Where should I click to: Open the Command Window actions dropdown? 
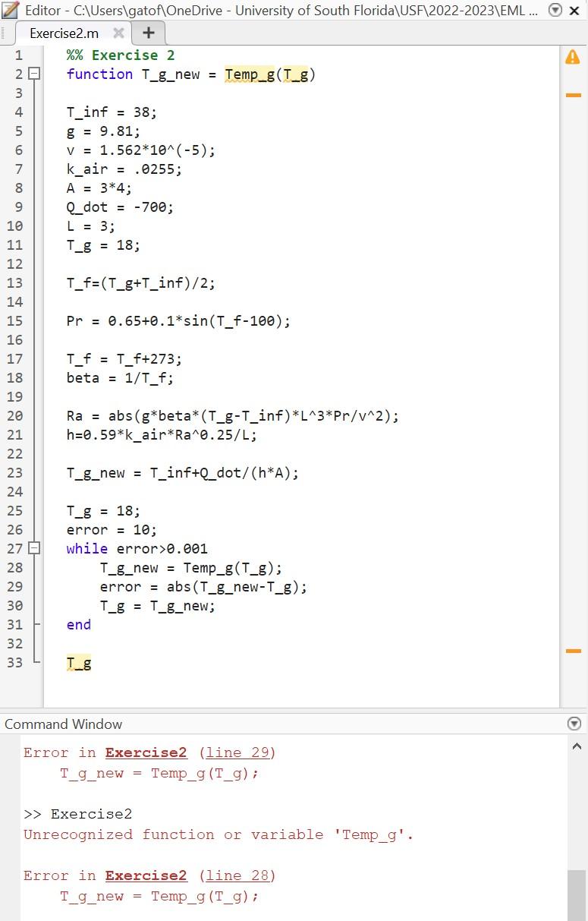[574, 724]
